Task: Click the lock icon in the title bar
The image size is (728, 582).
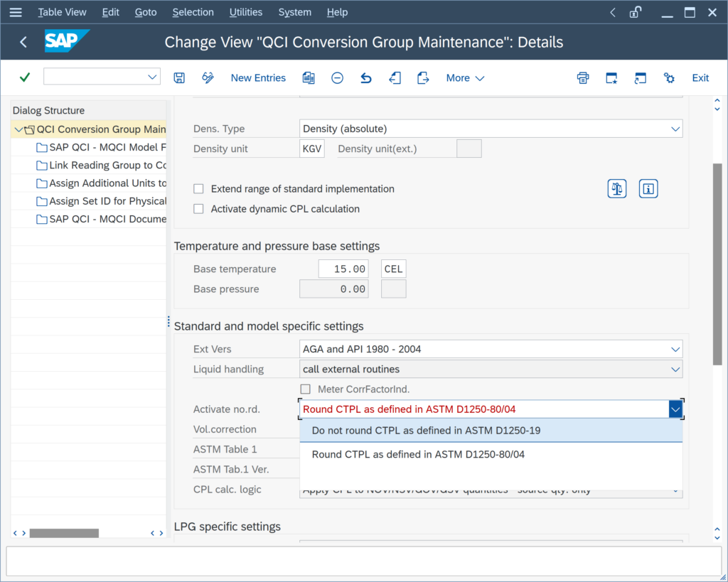Action: (635, 12)
